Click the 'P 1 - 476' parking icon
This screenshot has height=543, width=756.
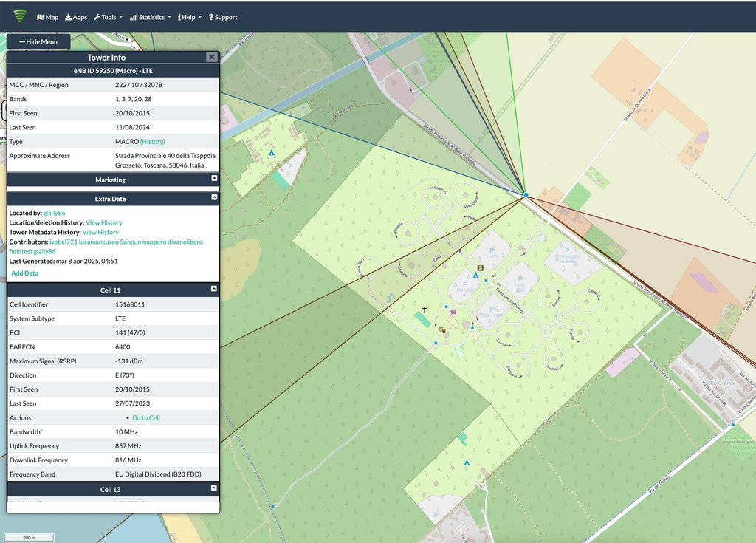coord(492,252)
